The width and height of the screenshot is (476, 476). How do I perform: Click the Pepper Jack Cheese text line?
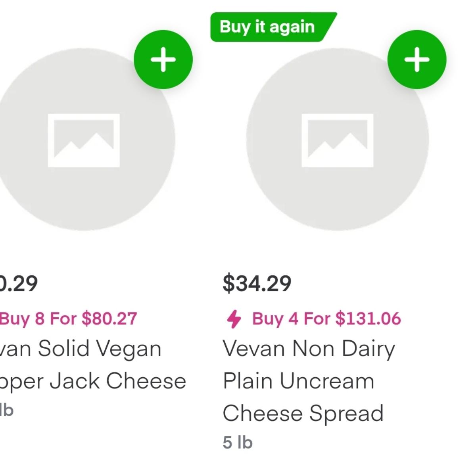93,382
